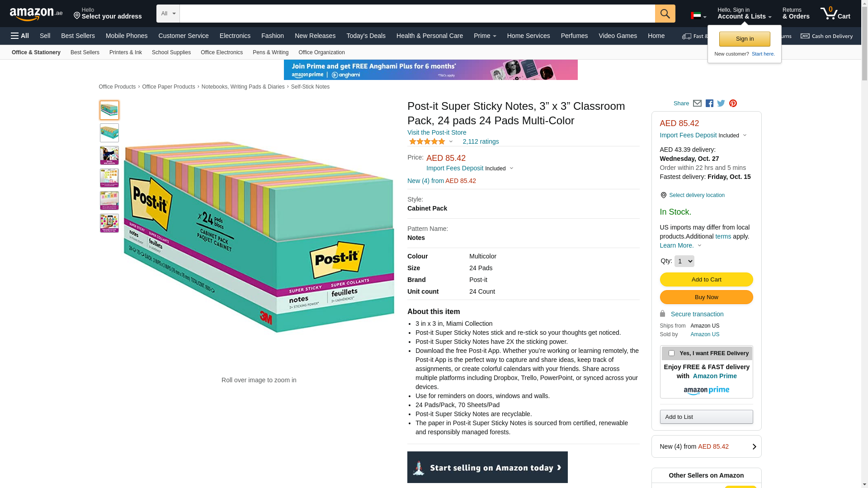The height and width of the screenshot is (488, 868).
Task: Open Today's Deals in navigation bar
Action: pos(366,36)
